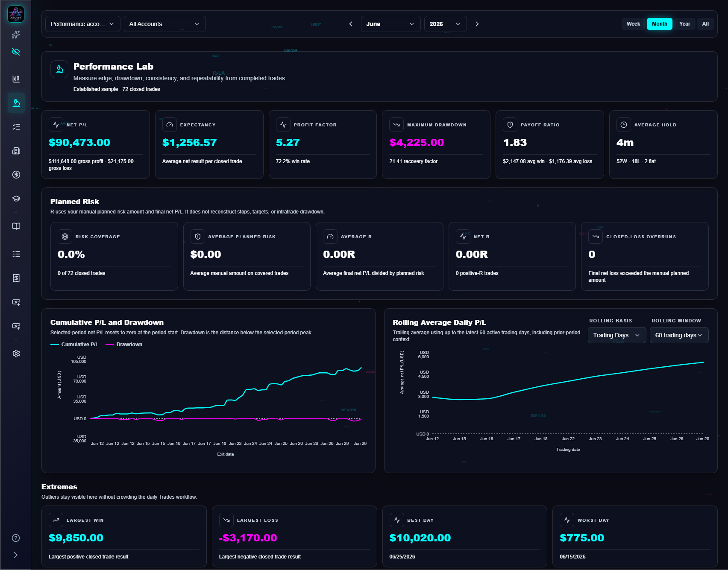Open the settings gear in the sidebar
This screenshot has height=570, width=728.
(16, 354)
